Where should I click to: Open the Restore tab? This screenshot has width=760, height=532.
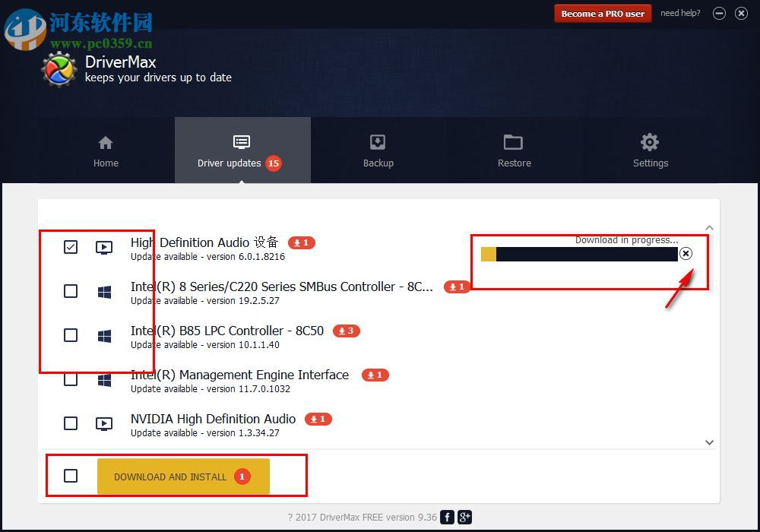(514, 151)
